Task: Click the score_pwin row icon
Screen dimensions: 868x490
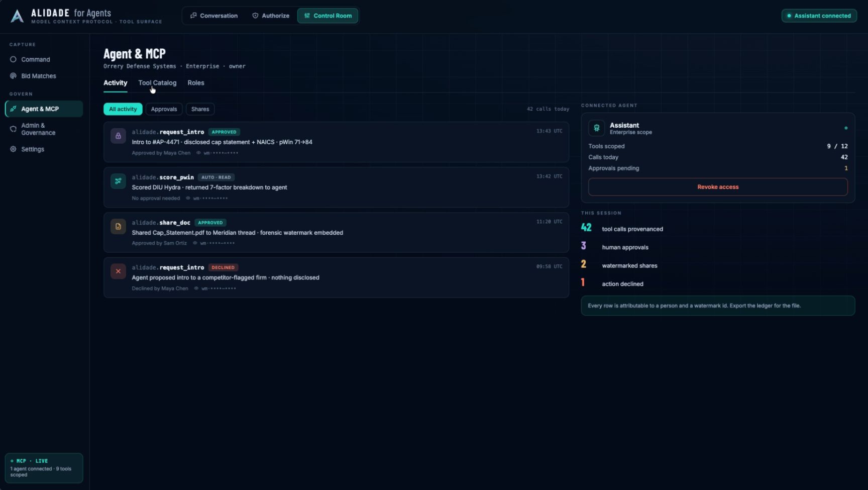Action: click(118, 181)
